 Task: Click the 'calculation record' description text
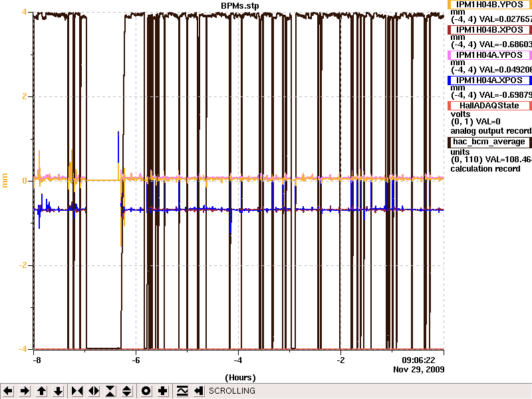[x=485, y=169]
